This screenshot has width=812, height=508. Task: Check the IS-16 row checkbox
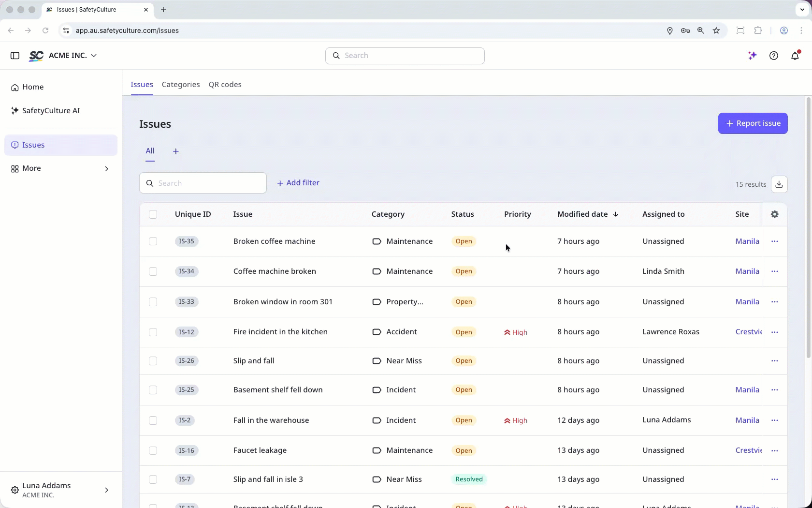tap(153, 450)
